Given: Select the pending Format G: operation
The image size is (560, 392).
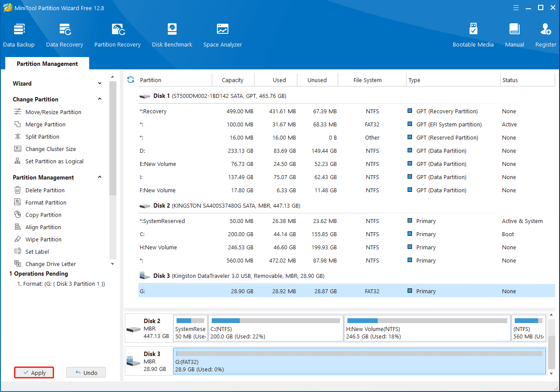Looking at the screenshot, I should pyautogui.click(x=61, y=284).
